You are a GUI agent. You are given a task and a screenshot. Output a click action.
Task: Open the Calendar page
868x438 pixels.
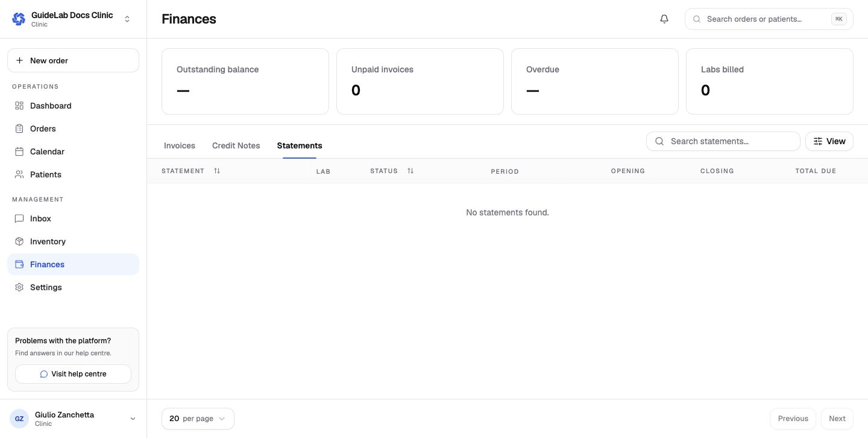74,151
